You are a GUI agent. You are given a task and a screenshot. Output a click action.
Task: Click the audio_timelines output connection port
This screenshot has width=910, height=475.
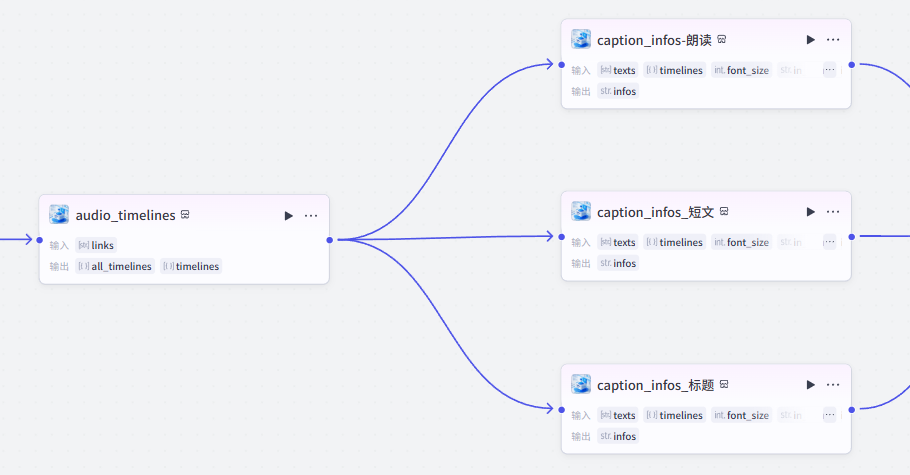pos(329,240)
